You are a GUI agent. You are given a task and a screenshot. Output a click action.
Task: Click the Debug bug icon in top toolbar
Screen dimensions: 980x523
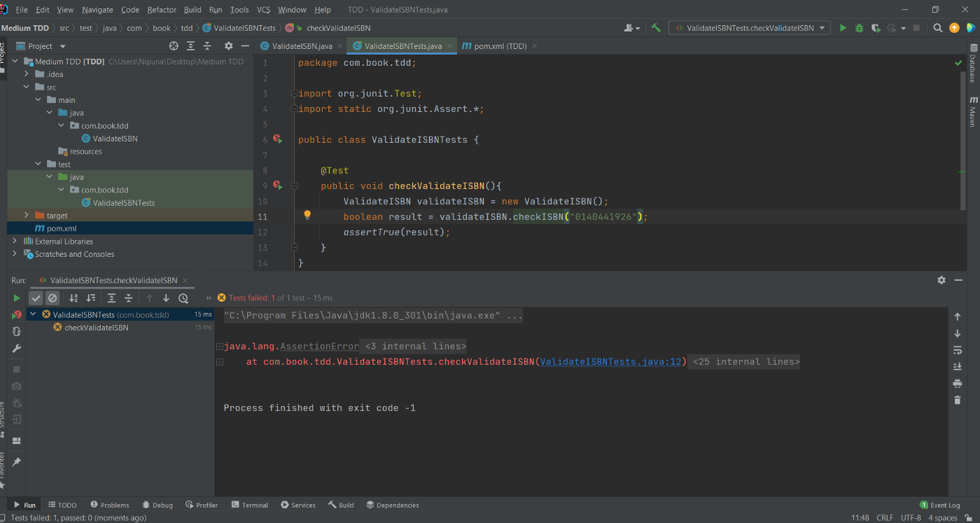(x=859, y=28)
